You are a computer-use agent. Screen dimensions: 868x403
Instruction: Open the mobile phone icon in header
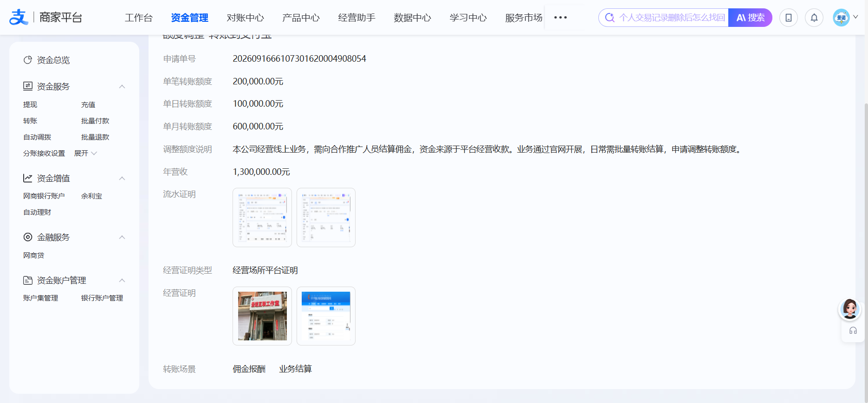788,18
